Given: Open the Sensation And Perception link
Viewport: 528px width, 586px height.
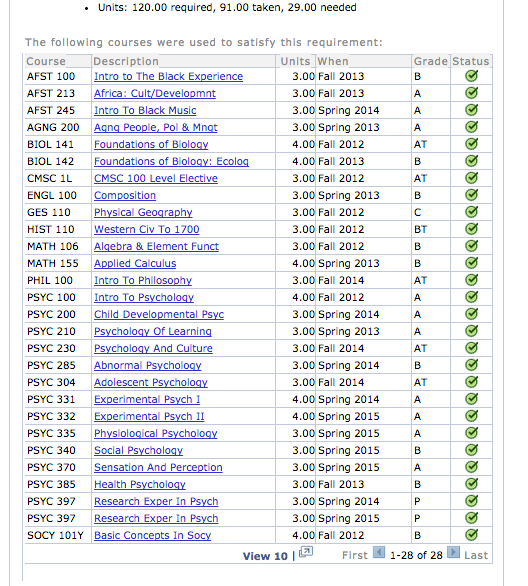Looking at the screenshot, I should [x=158, y=468].
